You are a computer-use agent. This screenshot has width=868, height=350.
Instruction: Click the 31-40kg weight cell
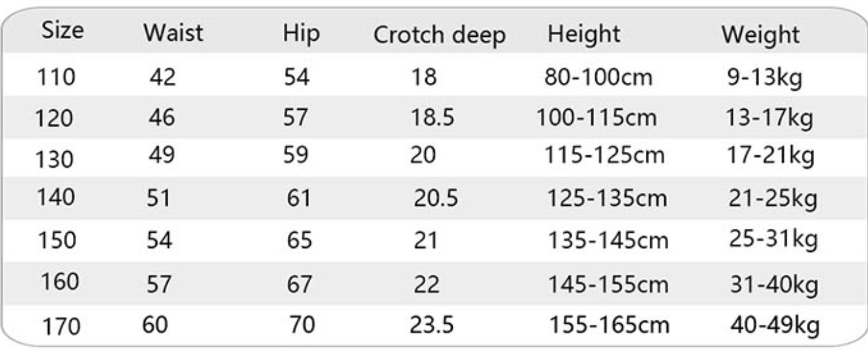774,284
